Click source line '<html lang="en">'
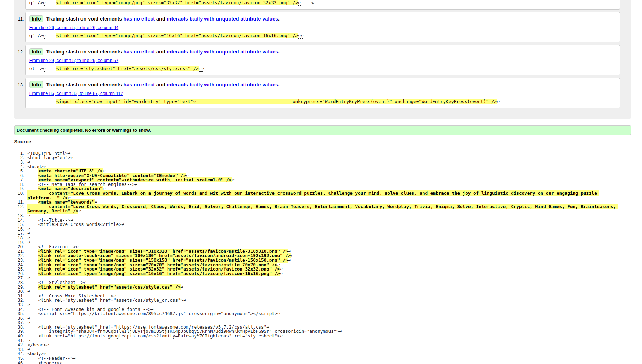This screenshot has width=642, height=364. tap(50, 158)
